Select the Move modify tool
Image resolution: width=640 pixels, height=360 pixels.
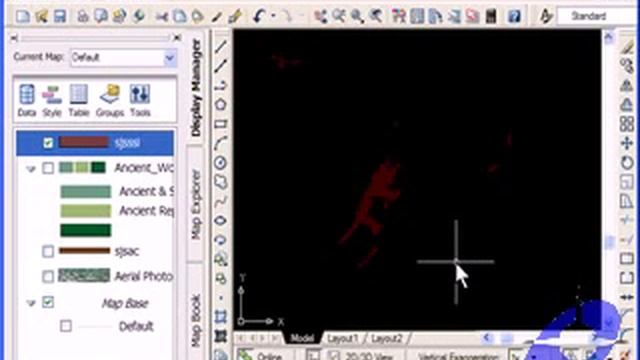pos(627,143)
